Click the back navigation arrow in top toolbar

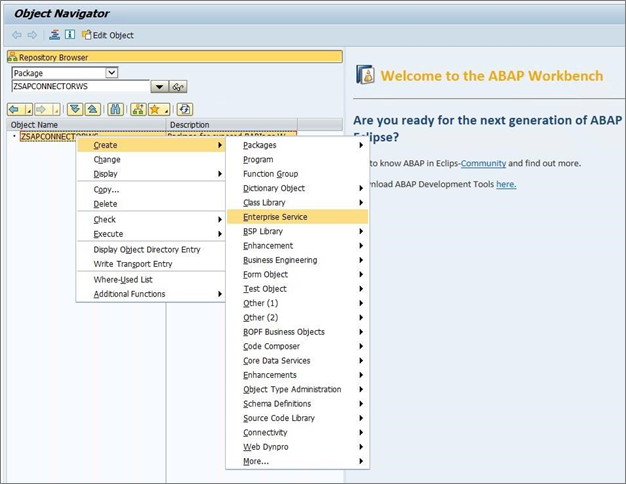click(16, 35)
